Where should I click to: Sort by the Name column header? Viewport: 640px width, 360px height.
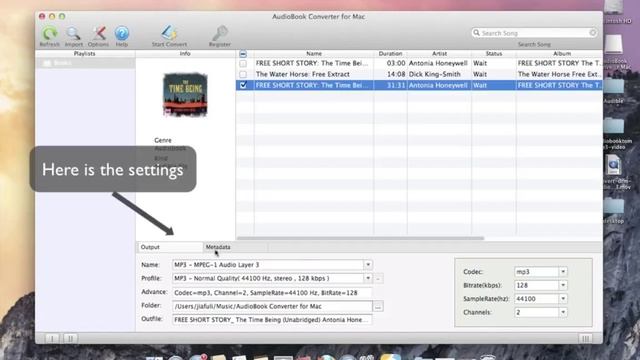click(314, 53)
